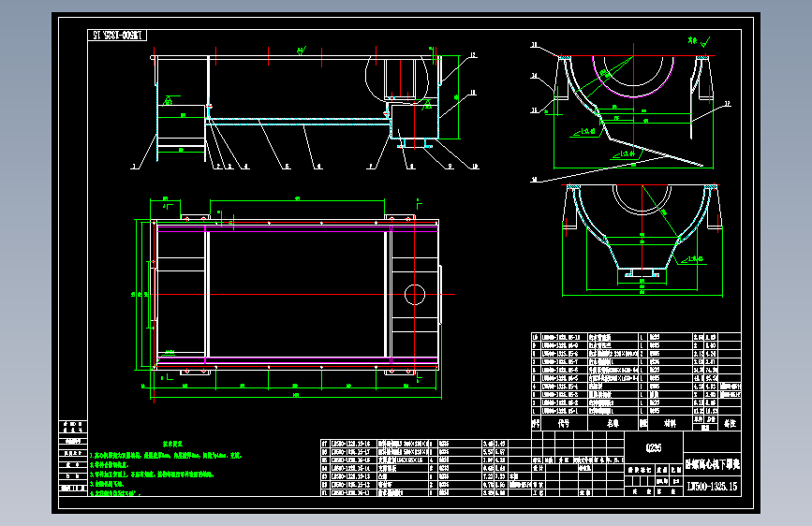Select the circle in the plan view
Screen dimensions: 812x526
[415, 295]
